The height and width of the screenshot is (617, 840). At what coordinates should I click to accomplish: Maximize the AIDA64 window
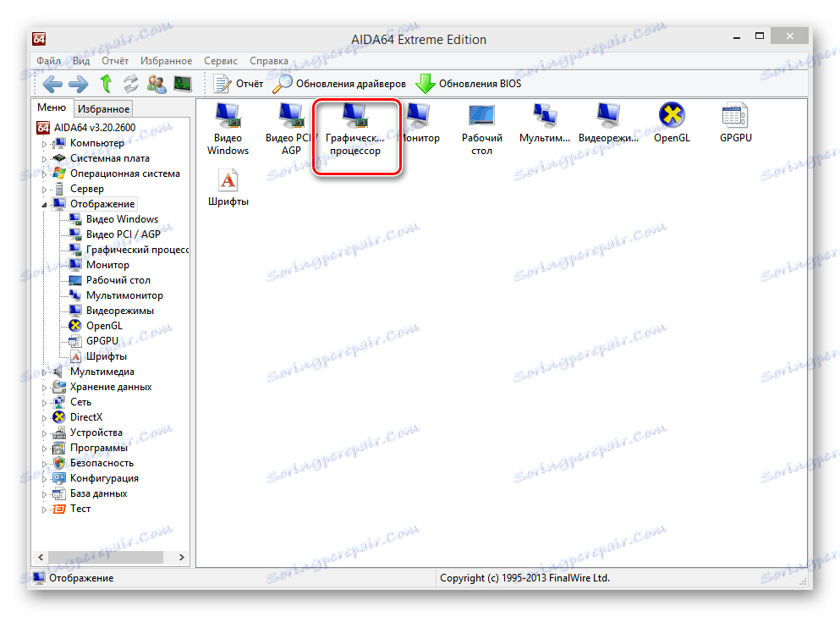[x=759, y=36]
